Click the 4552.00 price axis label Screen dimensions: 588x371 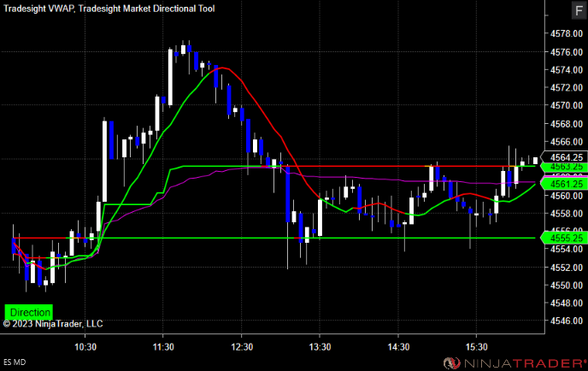click(567, 267)
